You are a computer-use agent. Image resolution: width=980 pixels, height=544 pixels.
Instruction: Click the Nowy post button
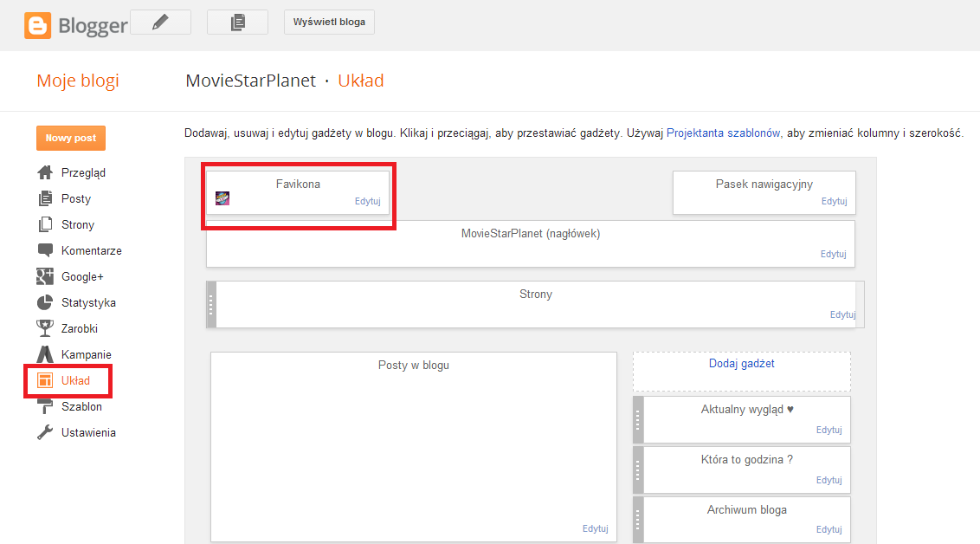click(x=71, y=139)
